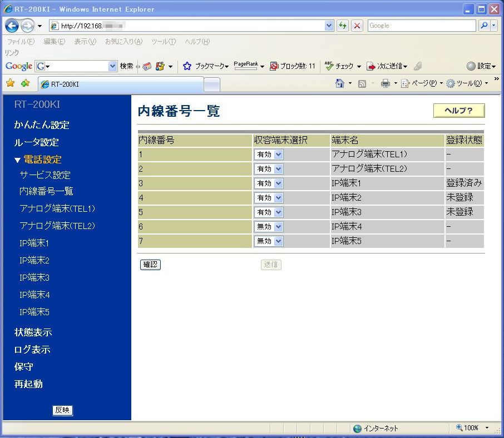The image size is (504, 438).
Task: Click the Add to Favorites icon
Action: (x=25, y=83)
